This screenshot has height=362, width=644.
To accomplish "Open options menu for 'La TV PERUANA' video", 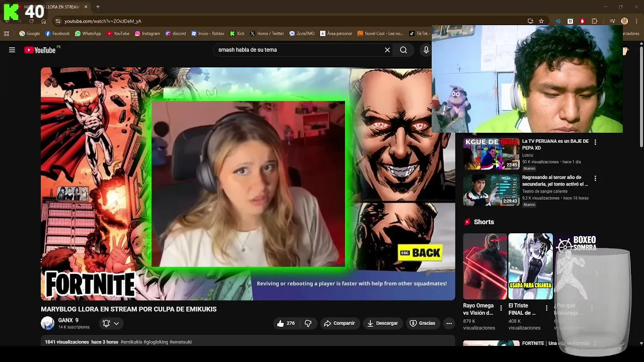I will tap(595, 142).
